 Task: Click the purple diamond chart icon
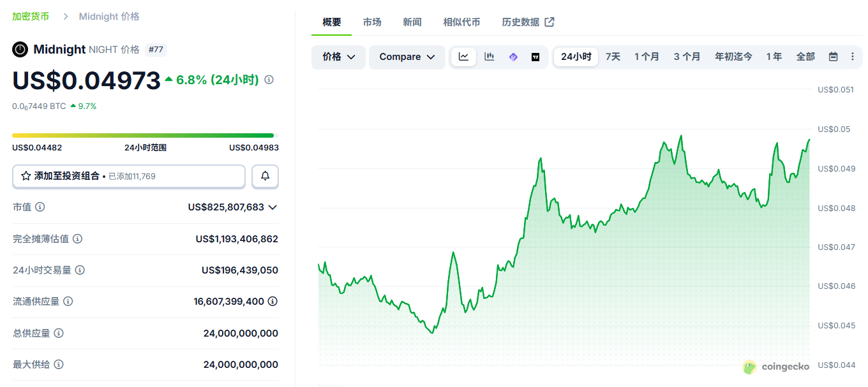[x=513, y=57]
